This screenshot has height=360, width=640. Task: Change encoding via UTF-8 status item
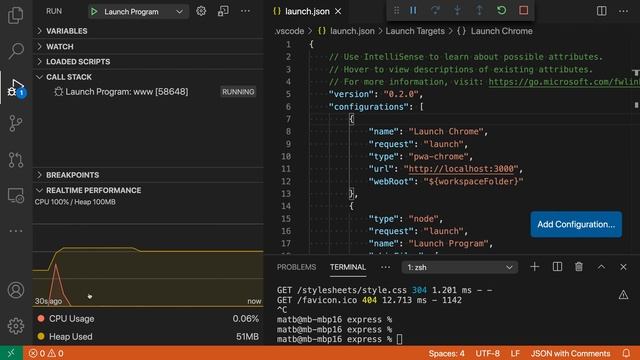[487, 353]
